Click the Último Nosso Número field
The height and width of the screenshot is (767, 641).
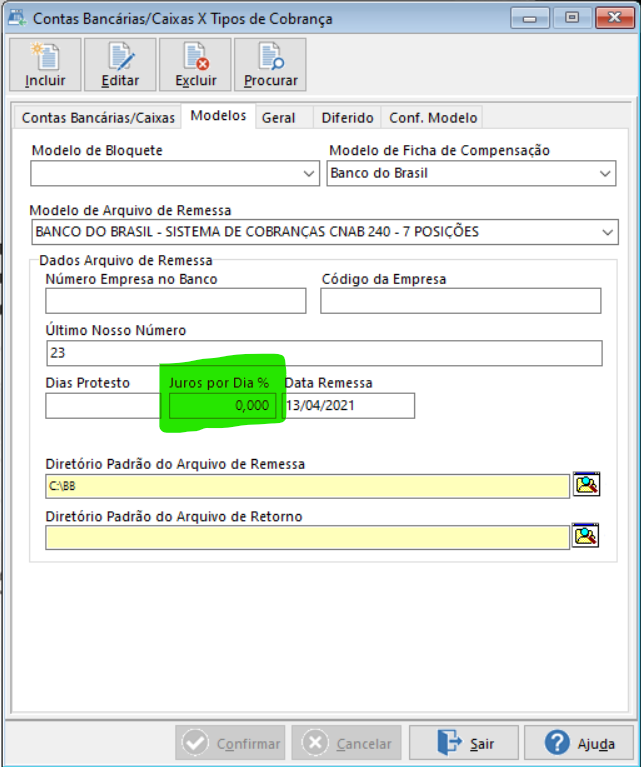pos(324,353)
